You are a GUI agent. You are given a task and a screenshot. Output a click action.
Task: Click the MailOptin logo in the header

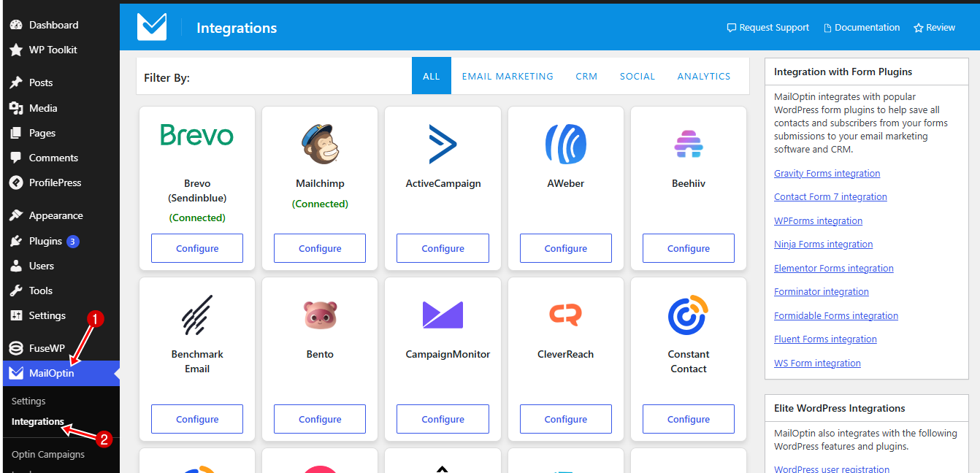tap(152, 27)
